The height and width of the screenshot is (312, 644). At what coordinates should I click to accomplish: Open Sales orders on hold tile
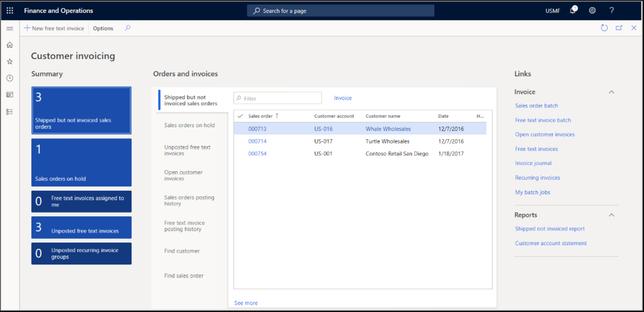pos(81,163)
